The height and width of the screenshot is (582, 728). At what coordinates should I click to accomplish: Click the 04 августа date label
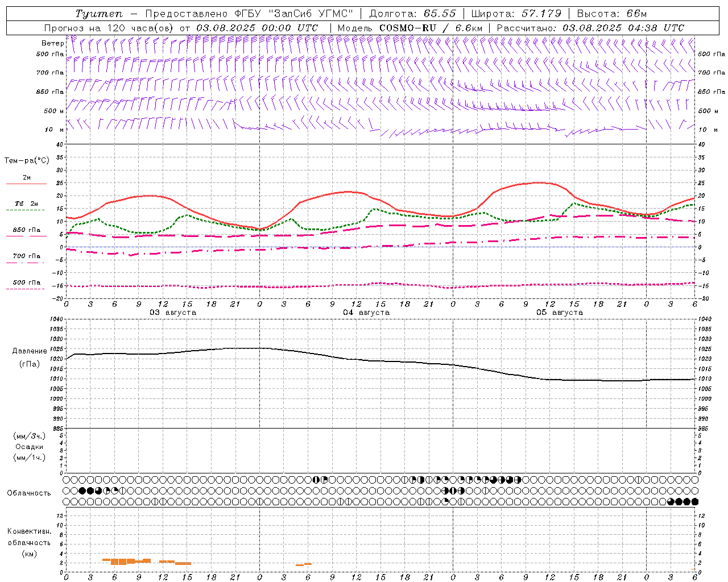366,313
